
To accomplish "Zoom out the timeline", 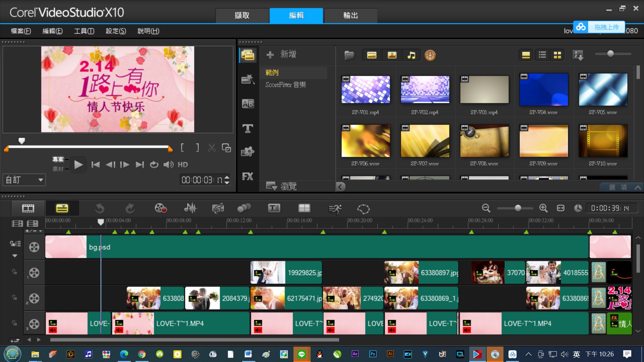I will click(x=486, y=208).
